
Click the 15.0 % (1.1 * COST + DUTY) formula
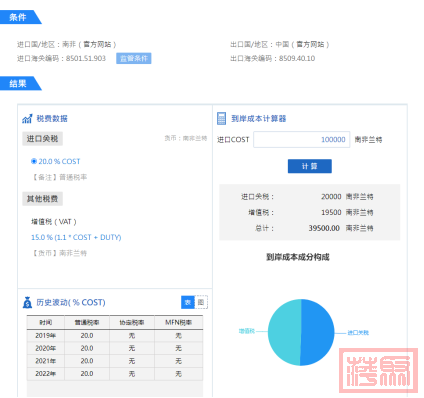click(x=76, y=237)
